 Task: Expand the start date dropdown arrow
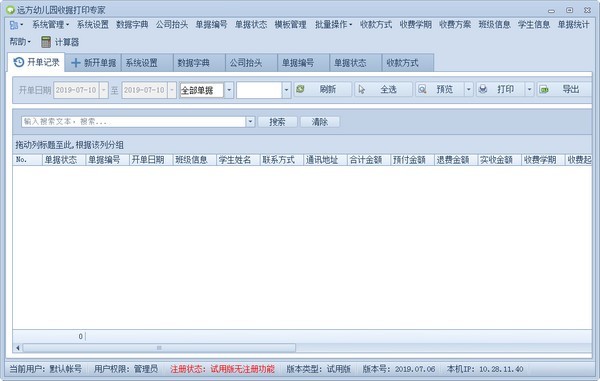click(x=104, y=90)
